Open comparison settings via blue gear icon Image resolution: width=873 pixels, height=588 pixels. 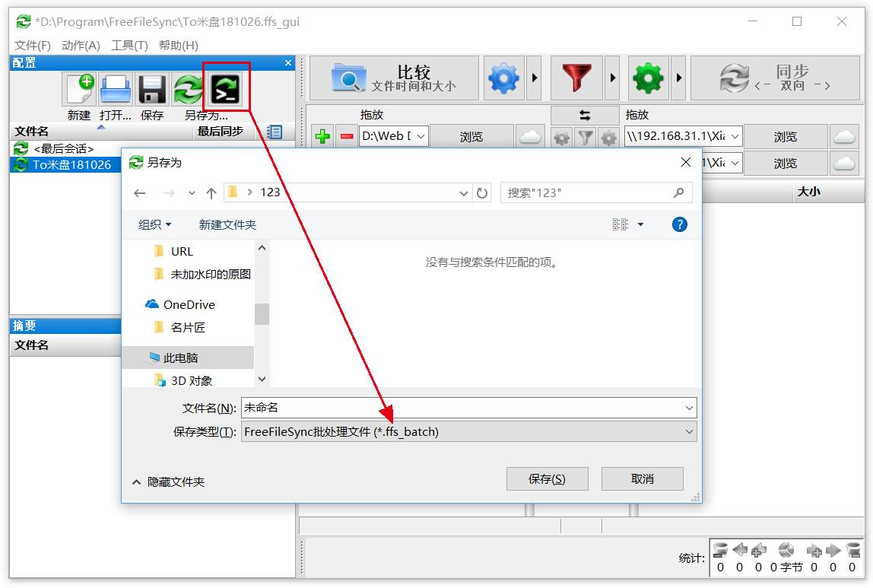pos(503,78)
